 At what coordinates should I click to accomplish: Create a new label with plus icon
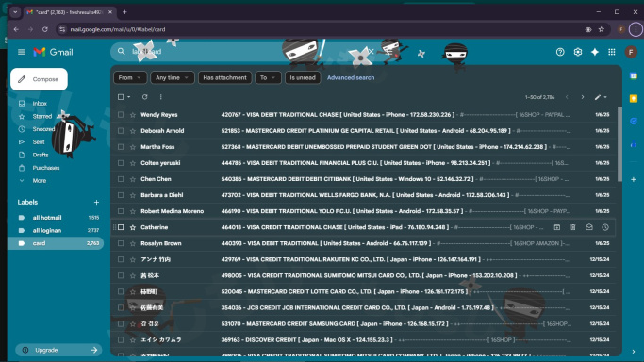pyautogui.click(x=96, y=203)
